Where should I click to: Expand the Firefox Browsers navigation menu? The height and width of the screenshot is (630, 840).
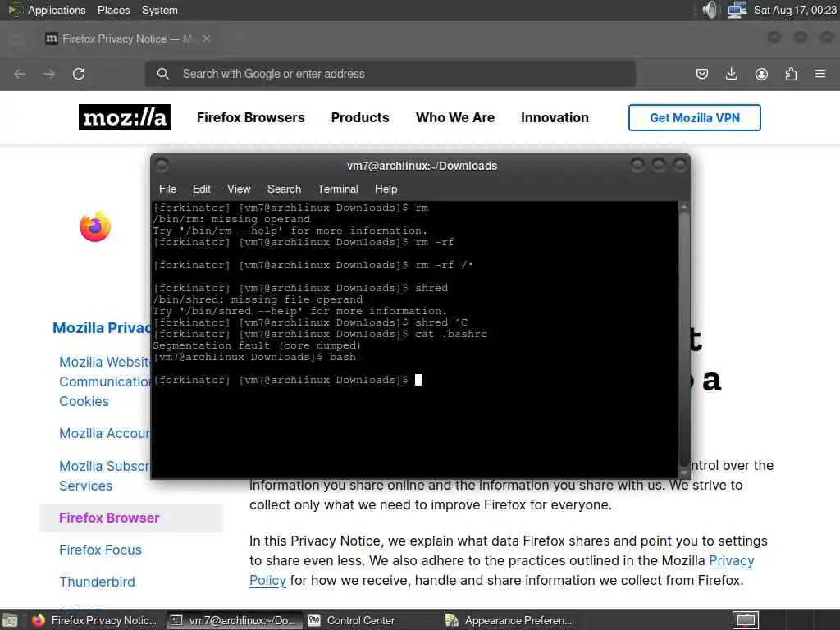pos(251,117)
